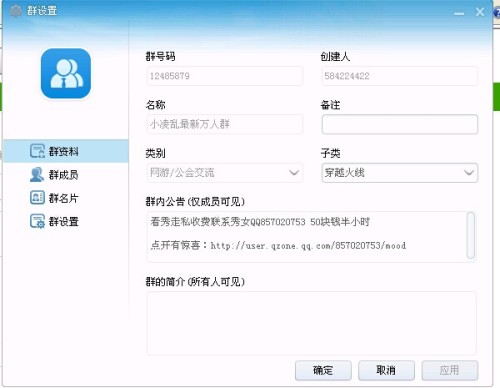Click the 群内公告 (仅成员可见) label
The width and height of the screenshot is (500, 388).
(195, 202)
